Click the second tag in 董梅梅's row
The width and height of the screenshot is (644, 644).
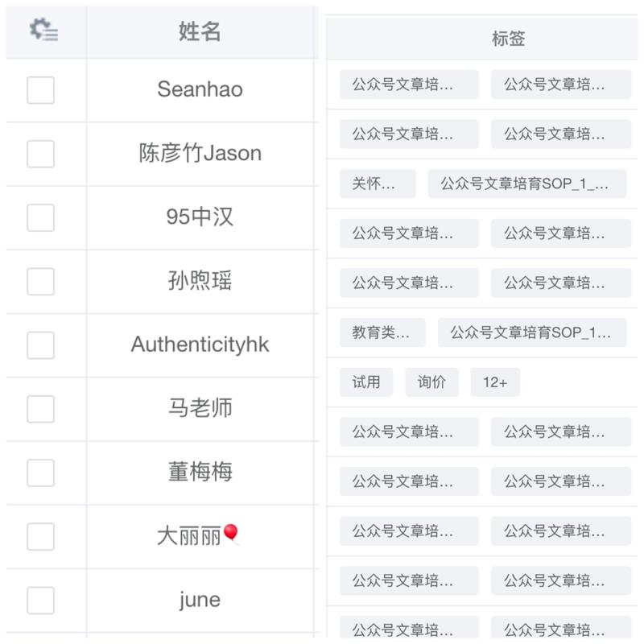(560, 481)
